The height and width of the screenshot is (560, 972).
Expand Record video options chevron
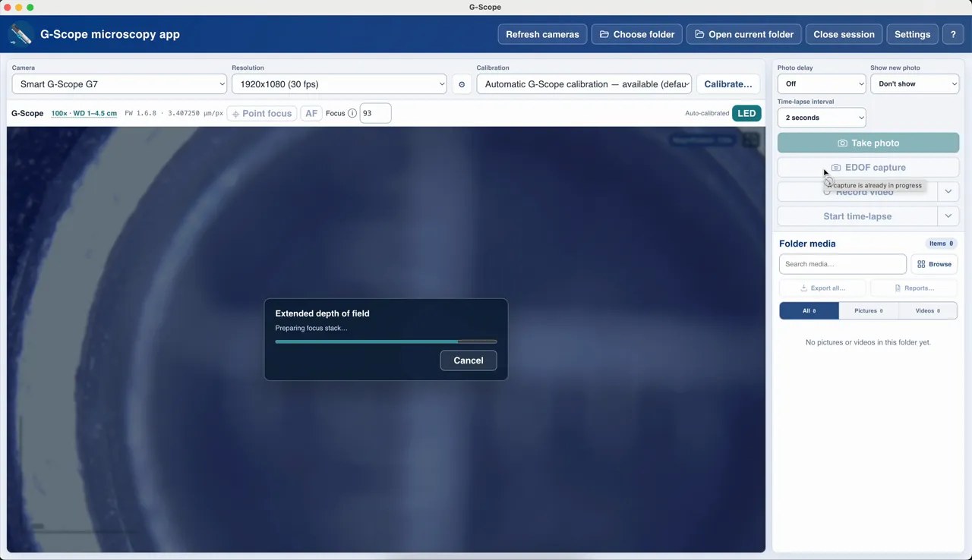click(948, 192)
